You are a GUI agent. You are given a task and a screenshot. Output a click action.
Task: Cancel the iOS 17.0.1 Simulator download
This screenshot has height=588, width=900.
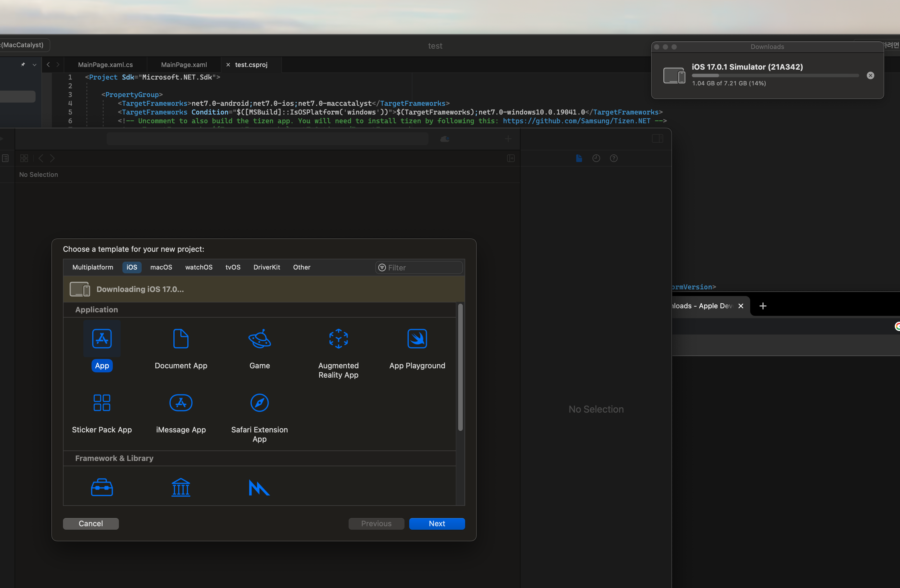[x=870, y=76]
